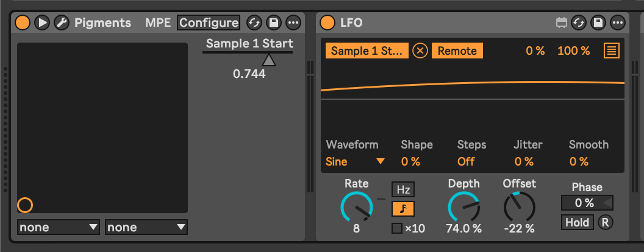Hot-swap Pigments preset icon
This screenshot has height=252, width=644.
click(254, 23)
